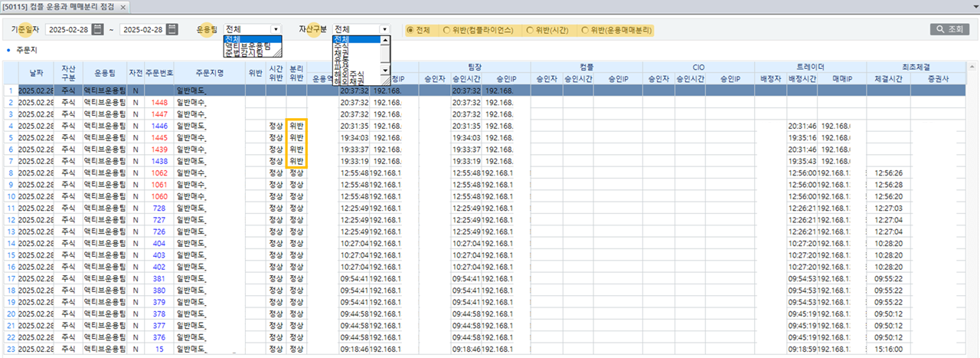Click 배정시간 cell 19:35:43

tap(802, 161)
